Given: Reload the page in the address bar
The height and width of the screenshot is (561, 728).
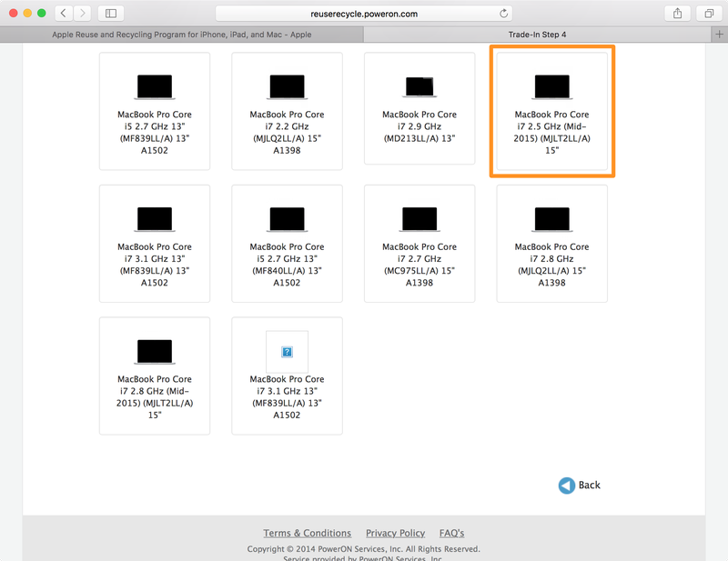Looking at the screenshot, I should tap(503, 14).
